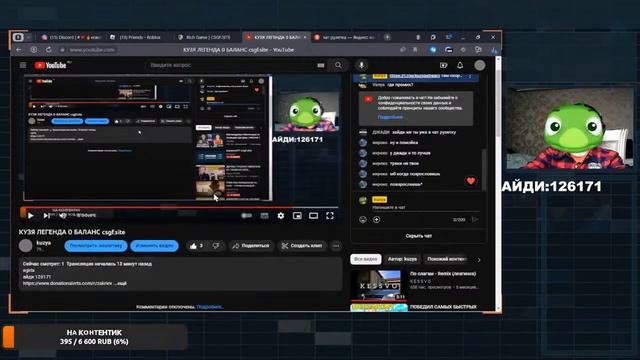Send the chat message with arrow icon

click(x=475, y=220)
